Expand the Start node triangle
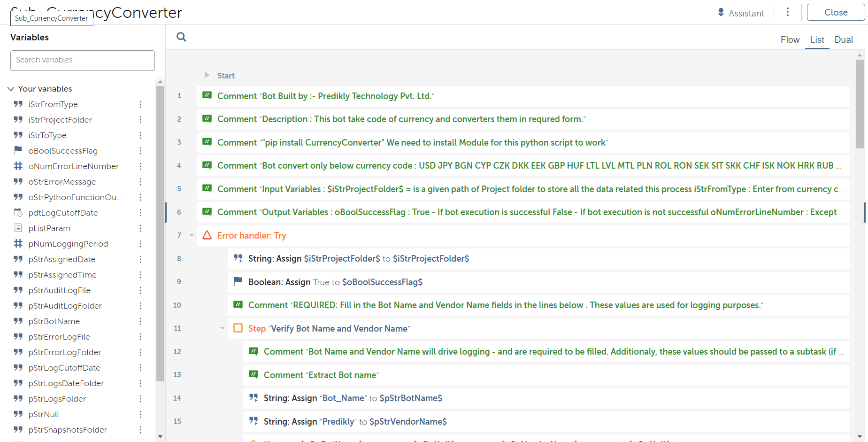Image resolution: width=868 pixels, height=442 pixels. [207, 75]
